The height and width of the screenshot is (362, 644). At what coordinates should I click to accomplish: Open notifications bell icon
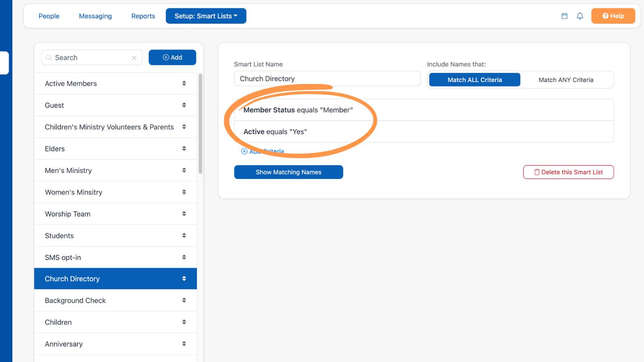click(x=580, y=16)
